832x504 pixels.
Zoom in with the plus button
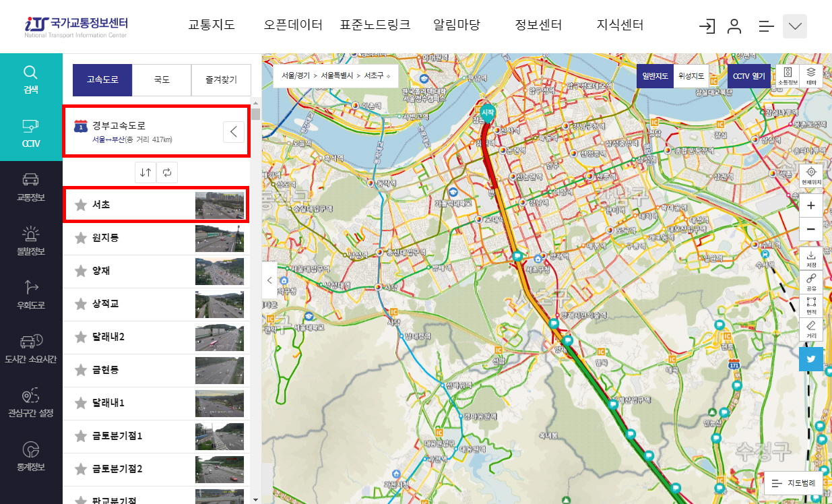point(810,206)
